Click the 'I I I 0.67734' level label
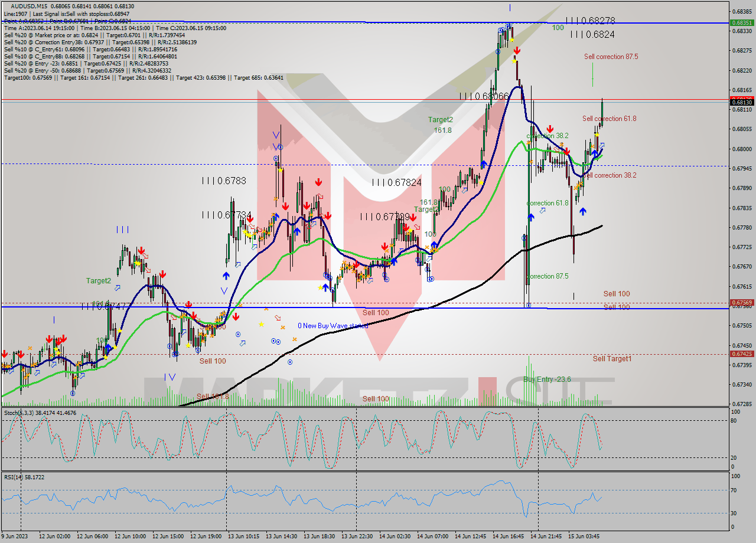The image size is (756, 543). pos(226,215)
